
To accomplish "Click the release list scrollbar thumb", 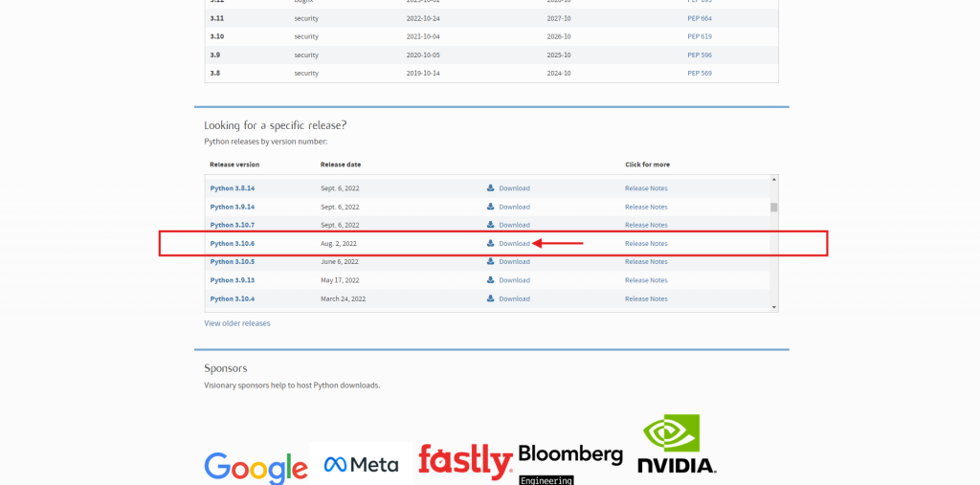I will tap(773, 207).
